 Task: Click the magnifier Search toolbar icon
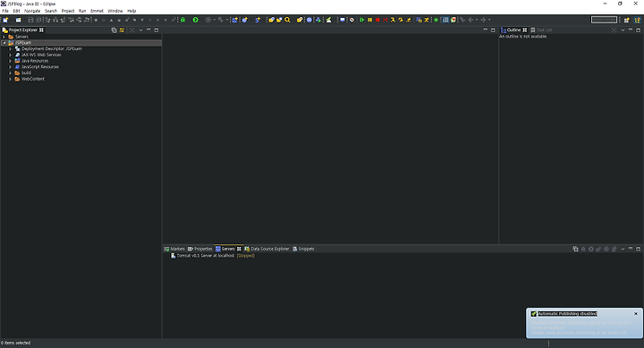pos(287,20)
